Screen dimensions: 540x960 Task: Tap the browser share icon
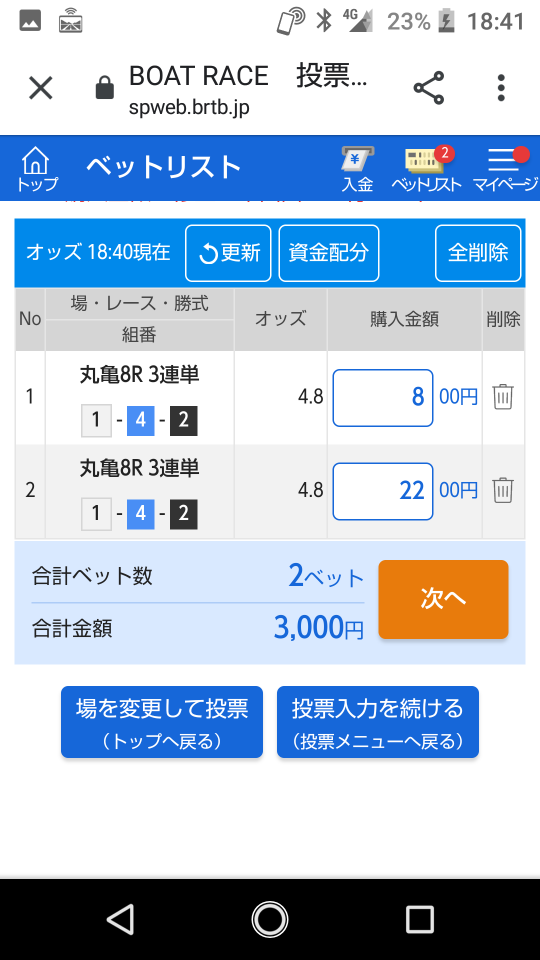click(429, 88)
